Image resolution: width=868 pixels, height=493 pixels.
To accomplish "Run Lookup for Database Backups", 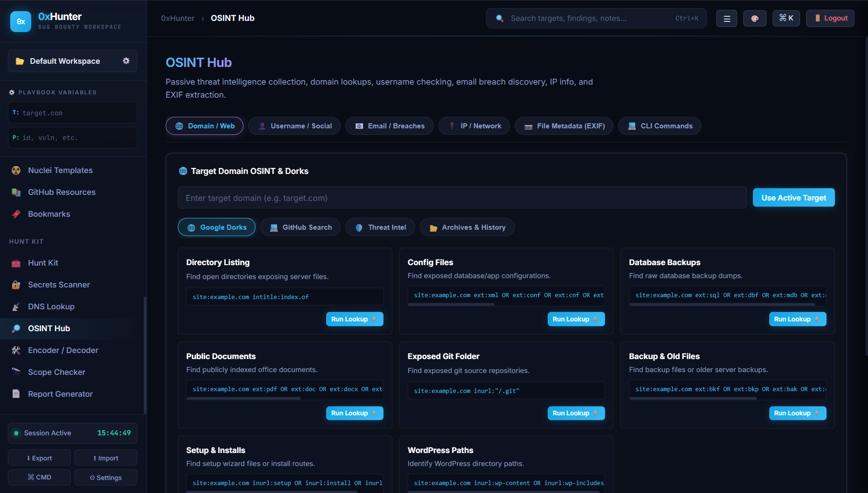I will click(797, 319).
